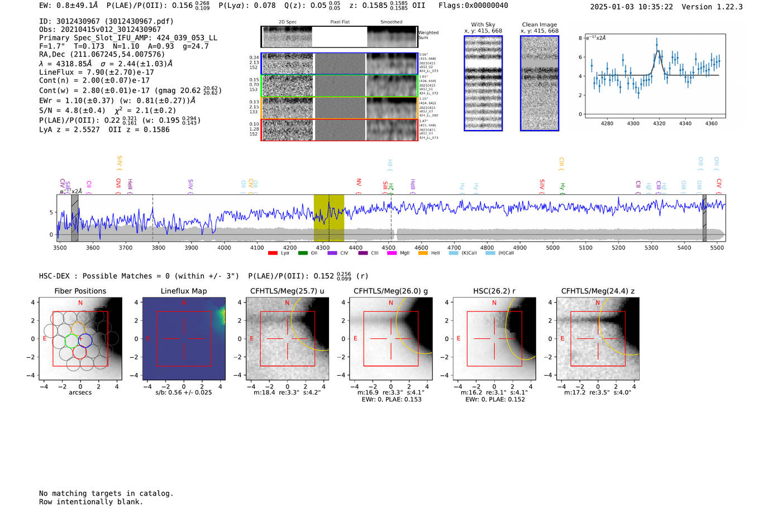782x532 pixels.
Task: Click the (H)CaII legend swatch
Action: click(x=490, y=253)
